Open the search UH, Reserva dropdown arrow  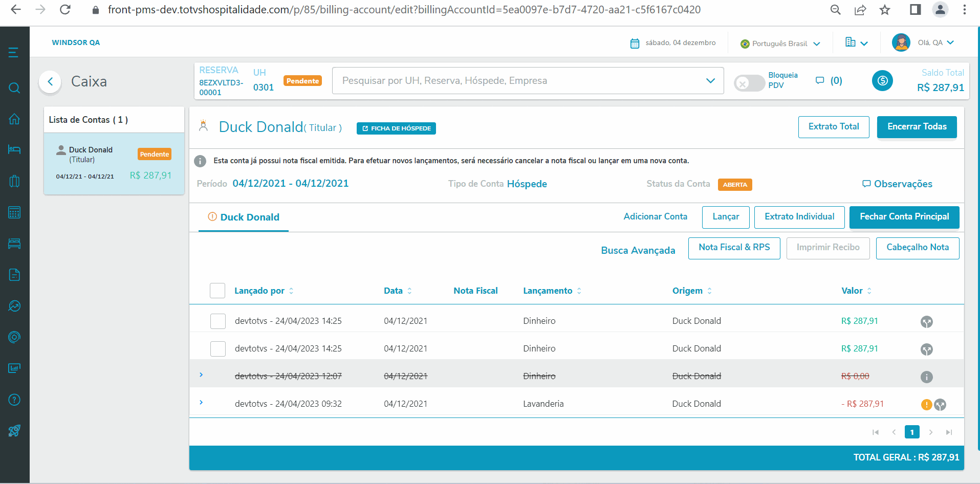tap(710, 81)
